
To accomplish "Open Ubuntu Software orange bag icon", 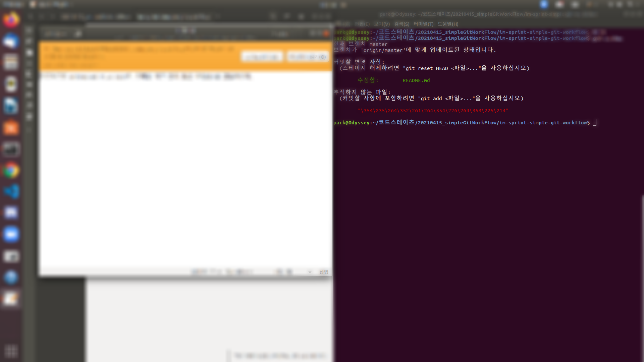I will pyautogui.click(x=11, y=128).
